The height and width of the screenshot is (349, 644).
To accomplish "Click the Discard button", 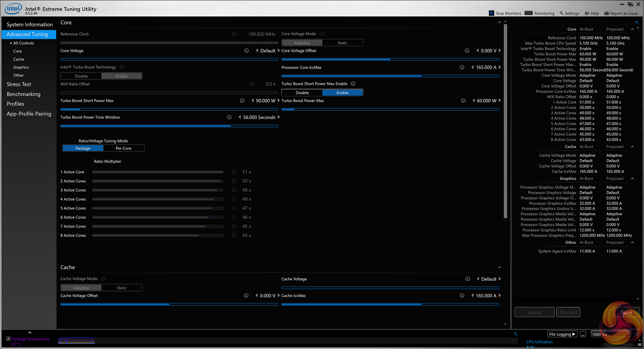I will tap(568, 312).
